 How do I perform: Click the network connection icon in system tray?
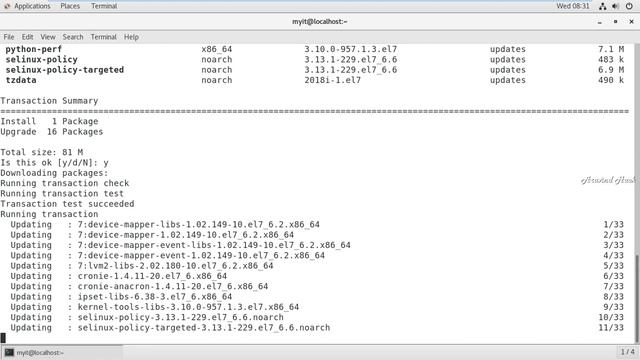602,6
